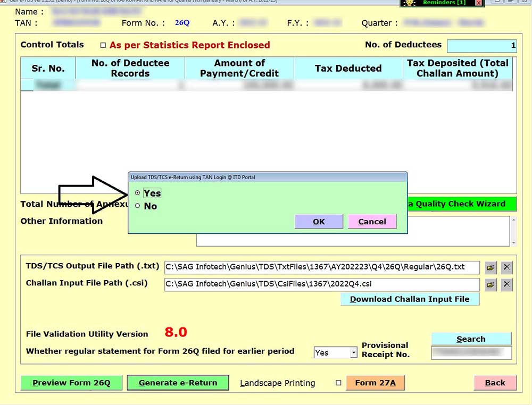Click the Generate e-Return button
The width and height of the screenshot is (532, 405).
click(178, 383)
